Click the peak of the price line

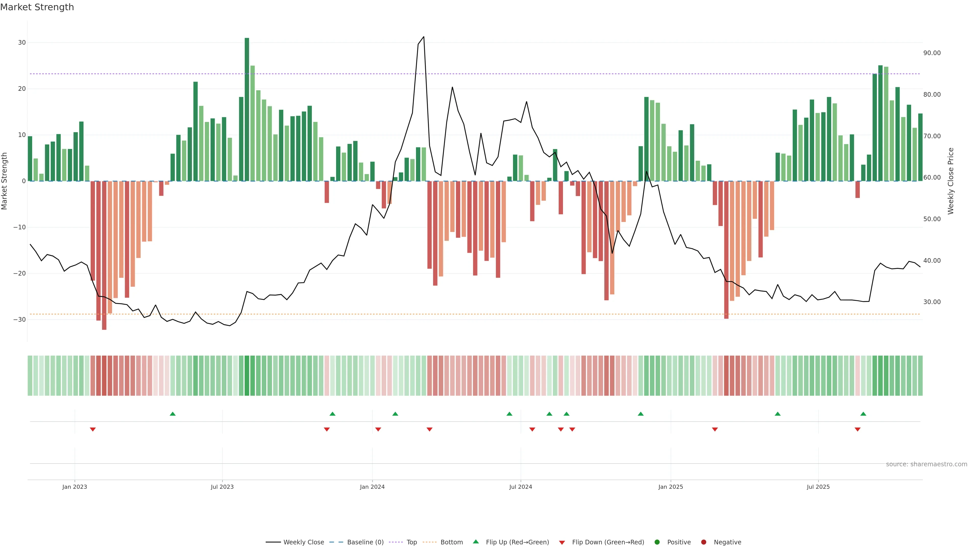point(424,37)
